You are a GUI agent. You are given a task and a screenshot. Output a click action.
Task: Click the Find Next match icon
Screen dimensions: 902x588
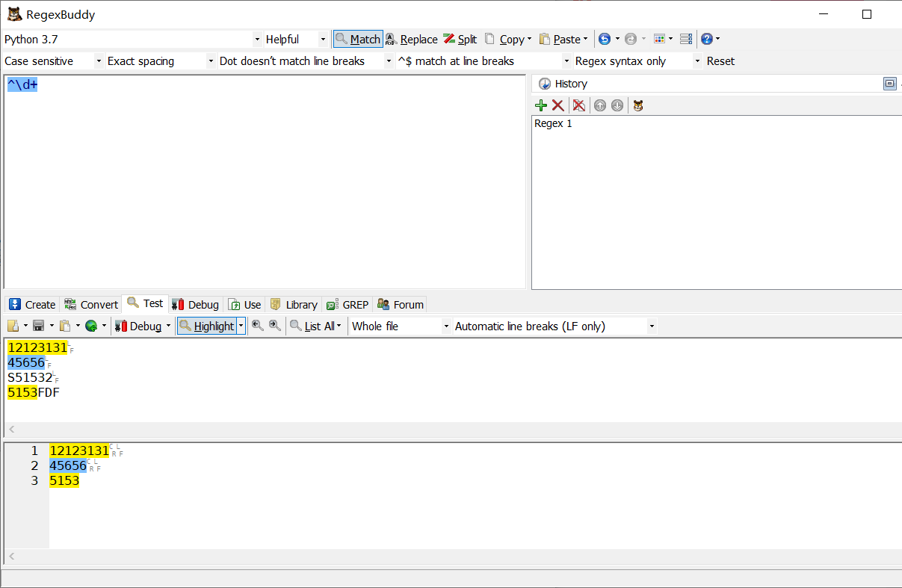coord(275,326)
